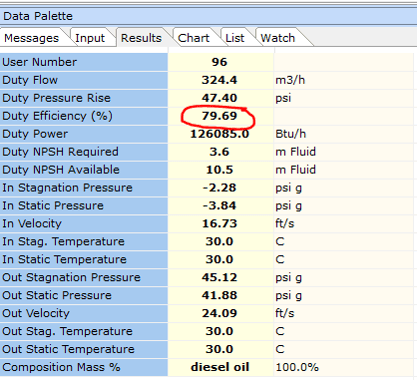Switch to the Messages tab

tap(32, 38)
